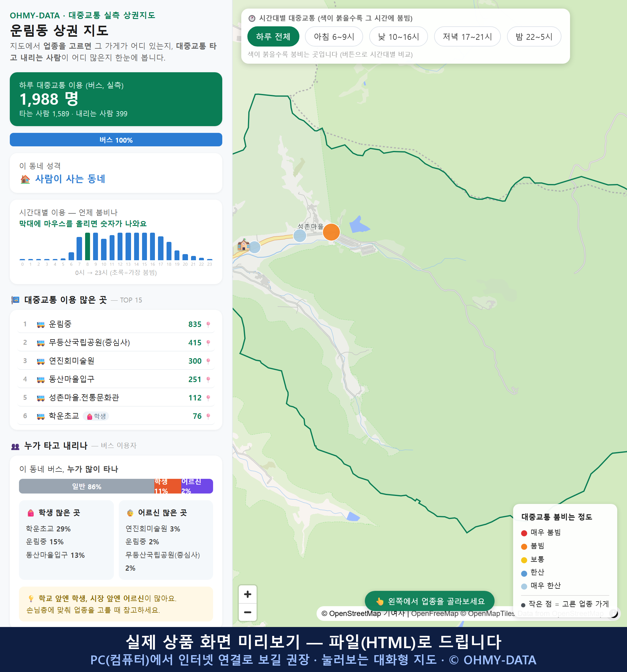This screenshot has height=672, width=627.
Task: Switch to 낮 10~16시 time filter
Action: (x=398, y=36)
